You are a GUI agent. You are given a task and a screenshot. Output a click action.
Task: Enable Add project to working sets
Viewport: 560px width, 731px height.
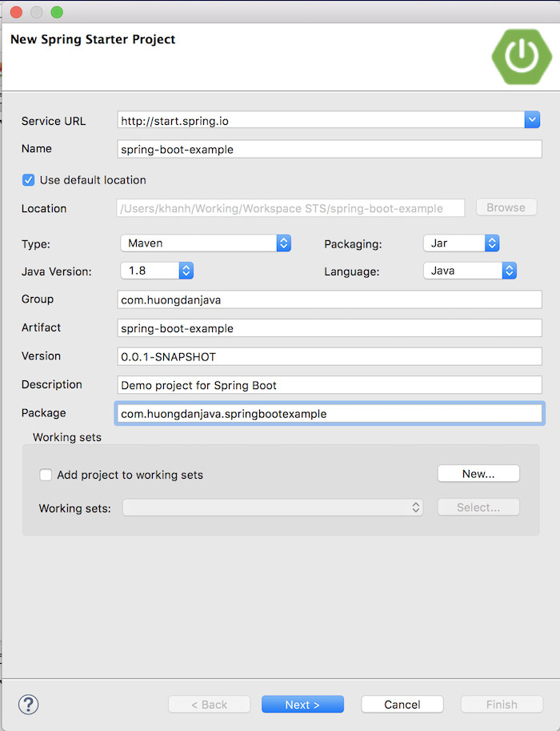coord(46,475)
